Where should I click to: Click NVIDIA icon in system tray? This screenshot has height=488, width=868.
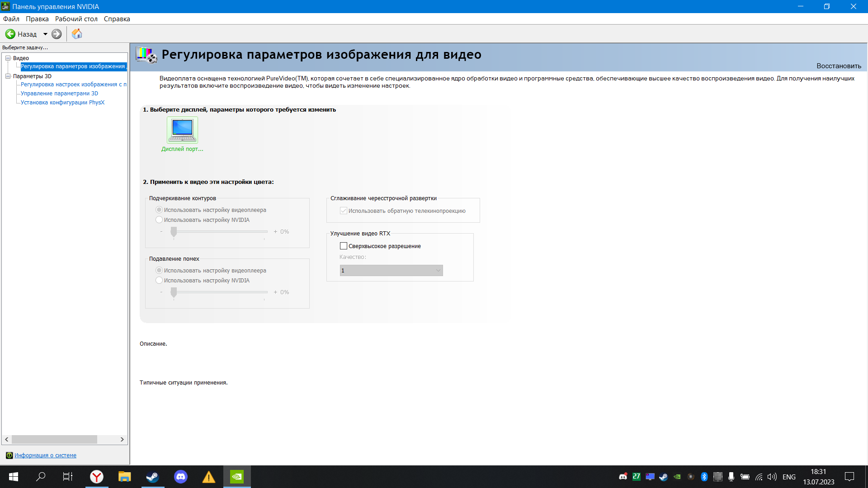677,477
